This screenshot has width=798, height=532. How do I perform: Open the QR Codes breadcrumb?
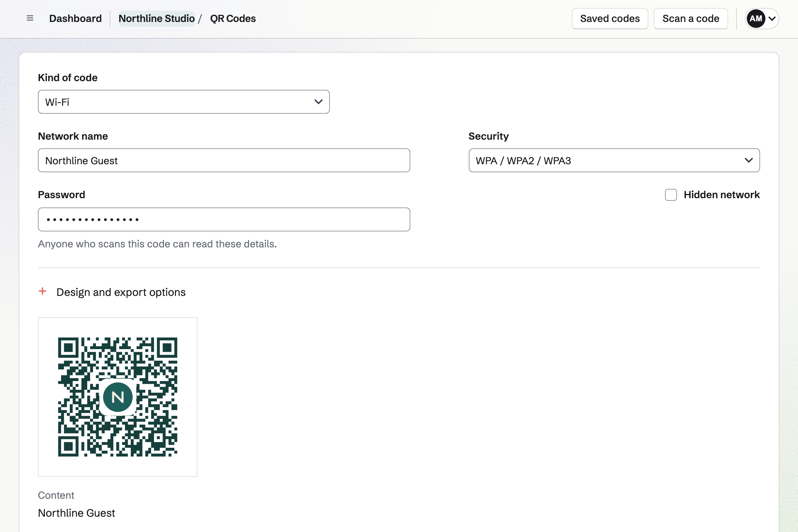click(233, 18)
